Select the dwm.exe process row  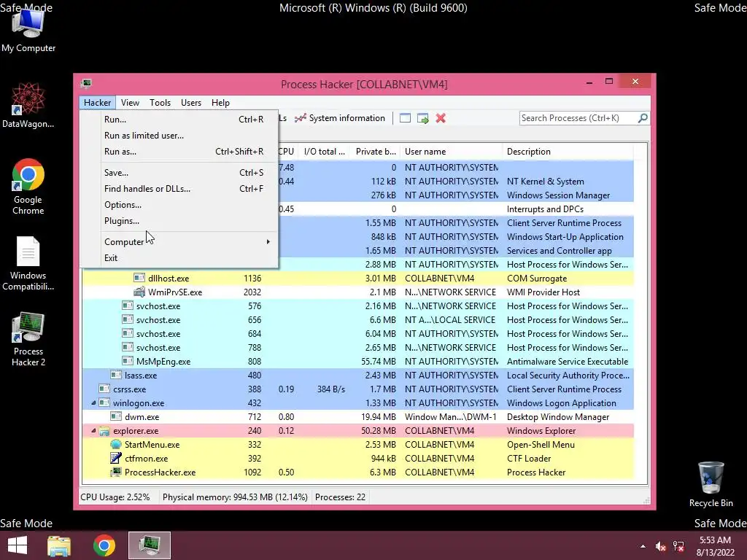pyautogui.click(x=357, y=416)
